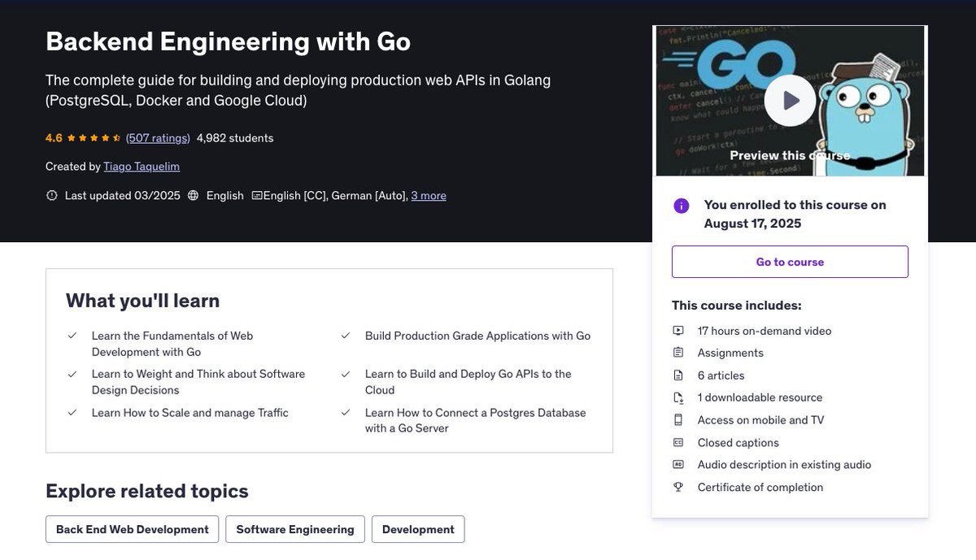This screenshot has width=976, height=560.
Task: Click the Audio description in existing audio text
Action: 784,465
